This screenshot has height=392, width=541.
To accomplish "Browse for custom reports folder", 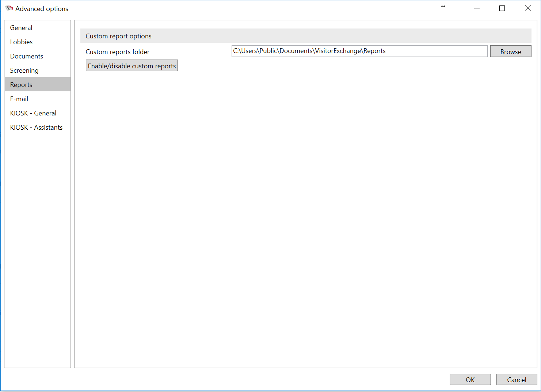I will pyautogui.click(x=510, y=52).
